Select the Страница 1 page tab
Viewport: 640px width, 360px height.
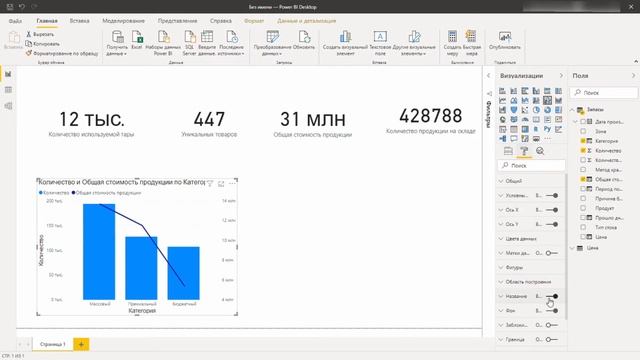(53, 344)
